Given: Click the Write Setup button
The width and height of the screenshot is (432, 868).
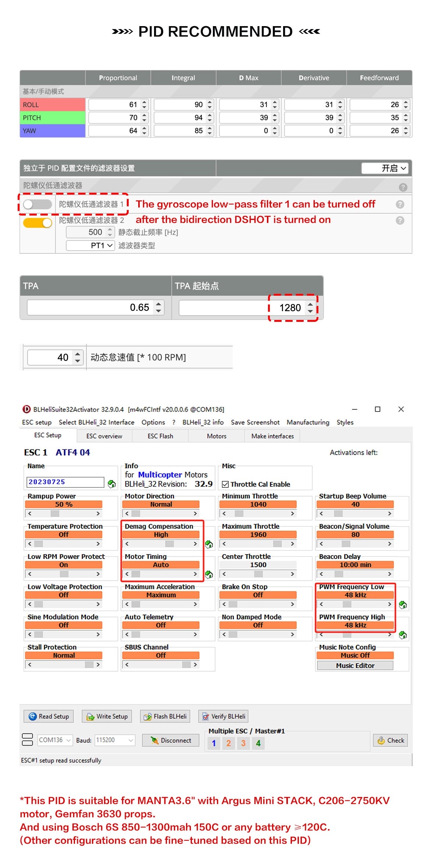Looking at the screenshot, I should pyautogui.click(x=107, y=716).
